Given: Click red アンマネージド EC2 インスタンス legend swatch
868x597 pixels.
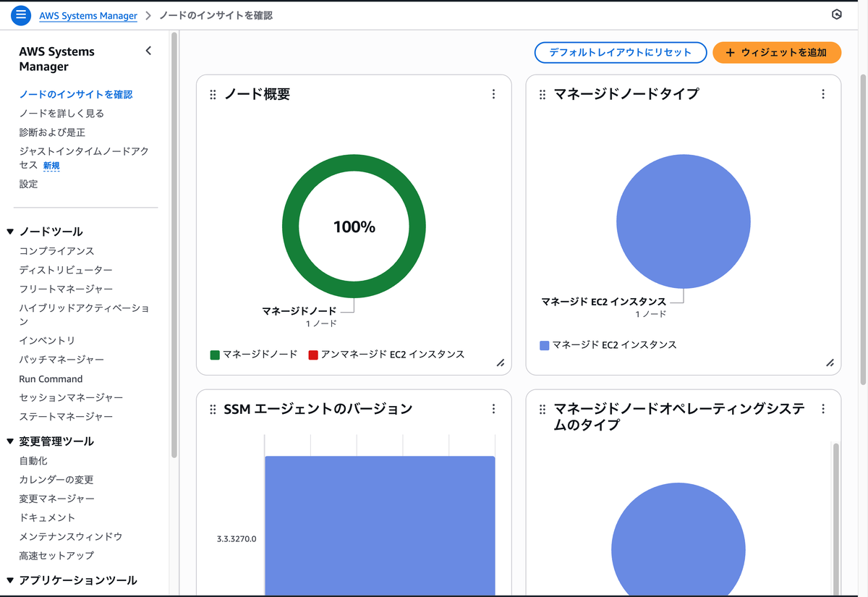Looking at the screenshot, I should 313,355.
